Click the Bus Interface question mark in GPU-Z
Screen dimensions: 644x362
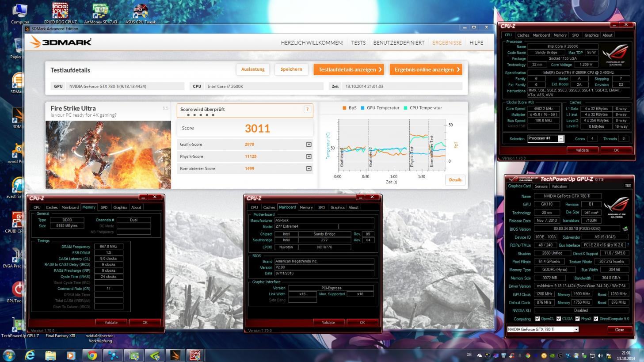628,245
